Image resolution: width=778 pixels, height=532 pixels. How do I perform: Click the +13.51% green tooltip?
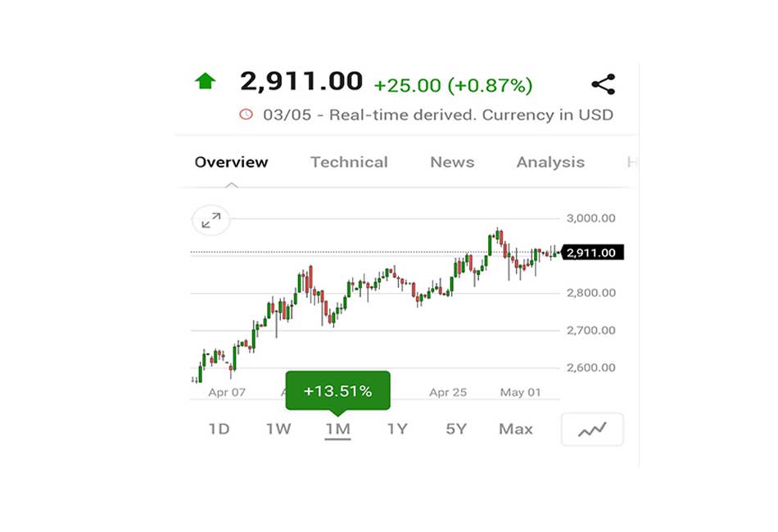click(338, 391)
